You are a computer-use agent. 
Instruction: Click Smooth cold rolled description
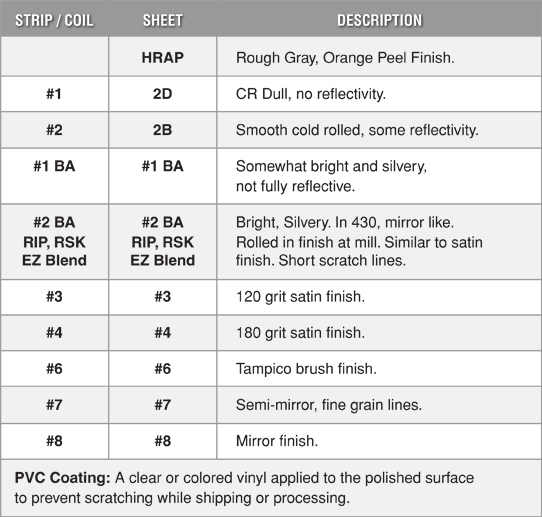pyautogui.click(x=357, y=130)
